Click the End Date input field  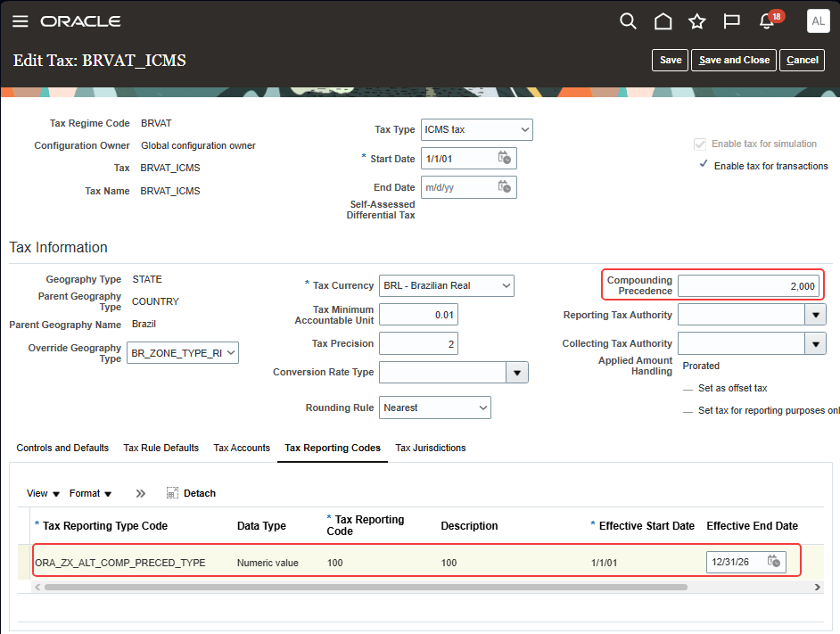point(469,187)
